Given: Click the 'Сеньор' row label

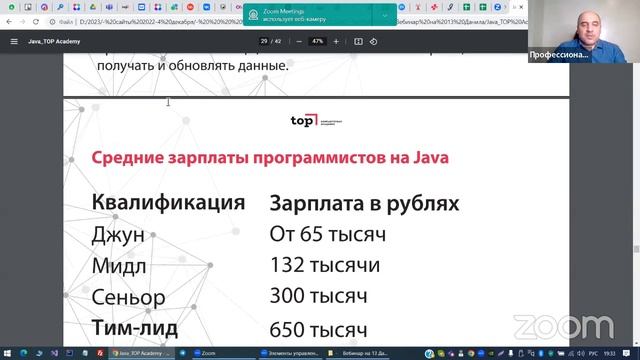Looking at the screenshot, I should (x=128, y=297).
